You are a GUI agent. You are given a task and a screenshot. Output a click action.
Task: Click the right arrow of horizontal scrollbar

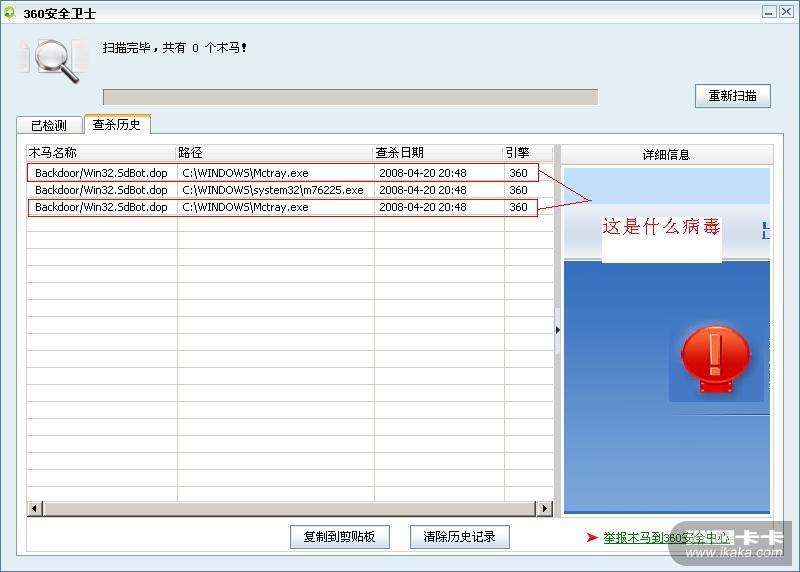[544, 508]
